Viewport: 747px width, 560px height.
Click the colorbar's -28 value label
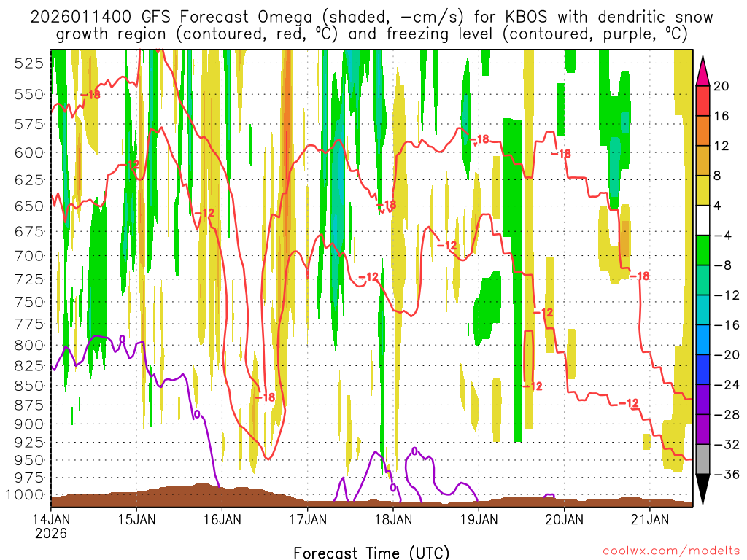[727, 415]
